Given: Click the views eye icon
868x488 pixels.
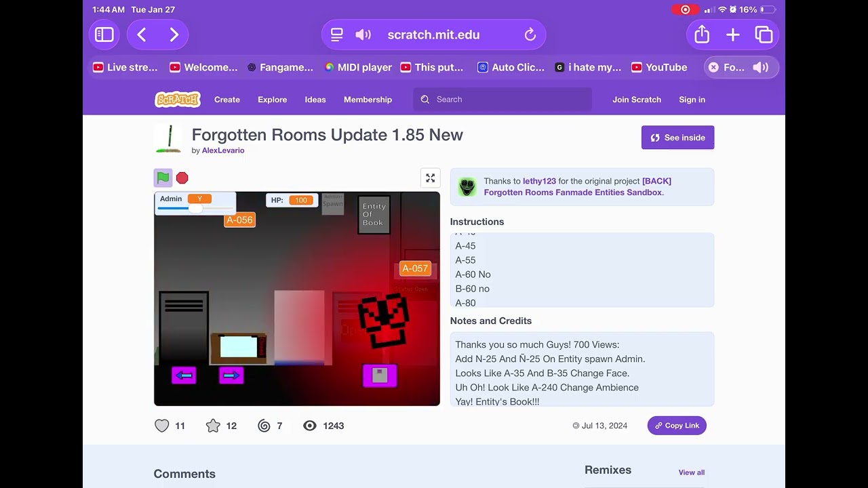Looking at the screenshot, I should (310, 426).
